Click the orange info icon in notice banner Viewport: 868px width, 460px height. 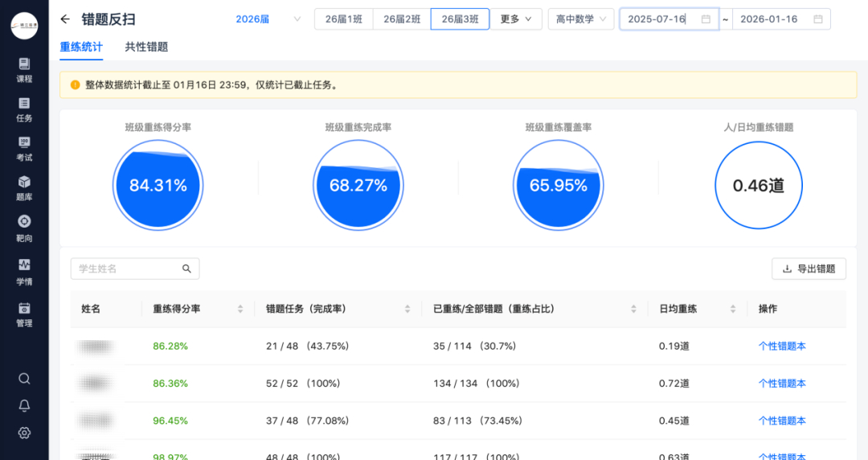coord(76,84)
